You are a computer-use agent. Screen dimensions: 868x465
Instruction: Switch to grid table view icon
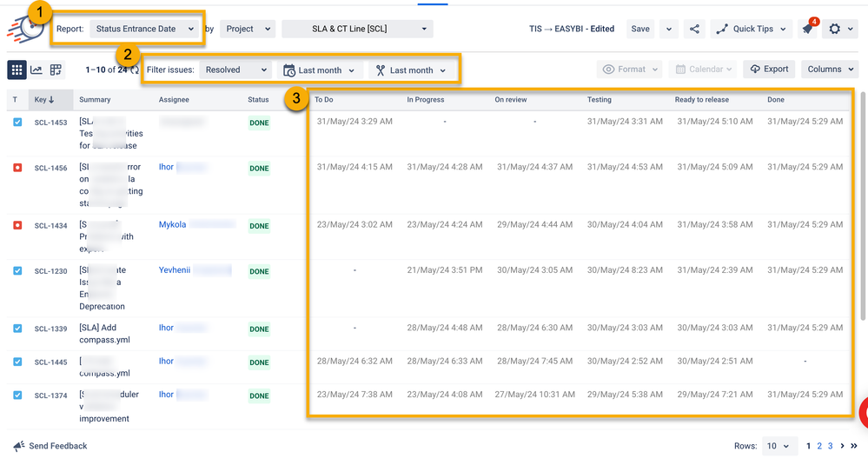point(17,70)
